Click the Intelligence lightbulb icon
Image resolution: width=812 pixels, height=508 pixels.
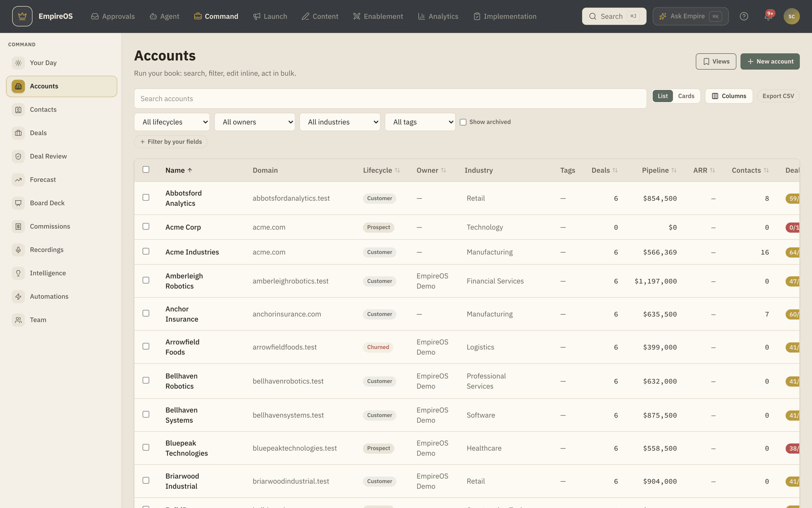coord(18,273)
